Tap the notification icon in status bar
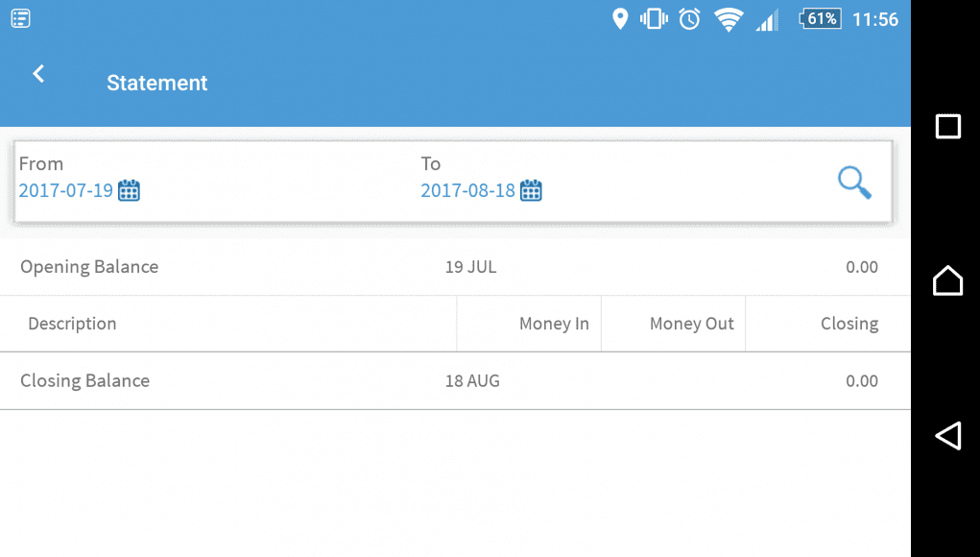Image resolution: width=980 pixels, height=557 pixels. point(20,19)
